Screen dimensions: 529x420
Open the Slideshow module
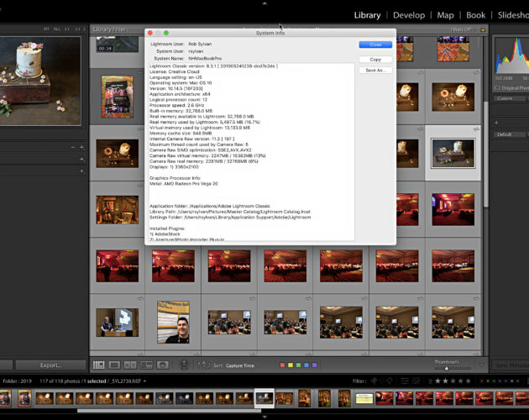pos(513,15)
